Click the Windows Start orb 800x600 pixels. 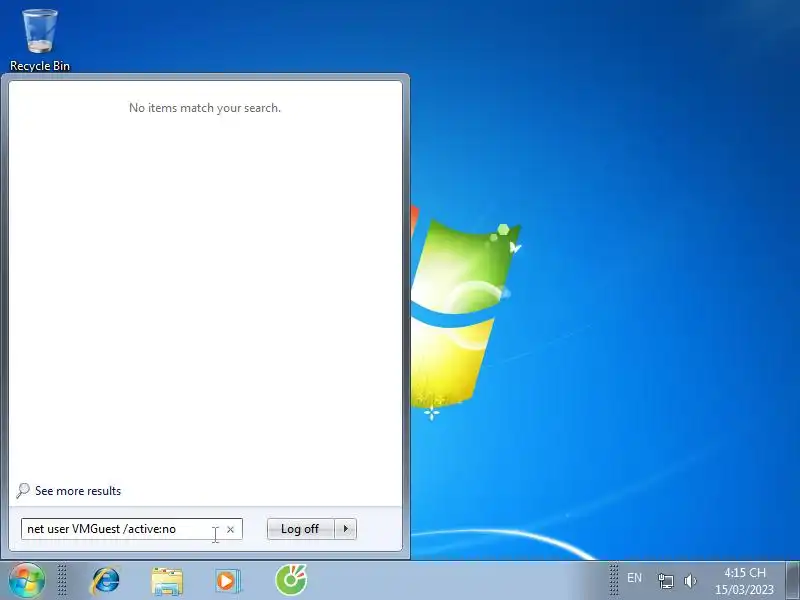click(27, 580)
